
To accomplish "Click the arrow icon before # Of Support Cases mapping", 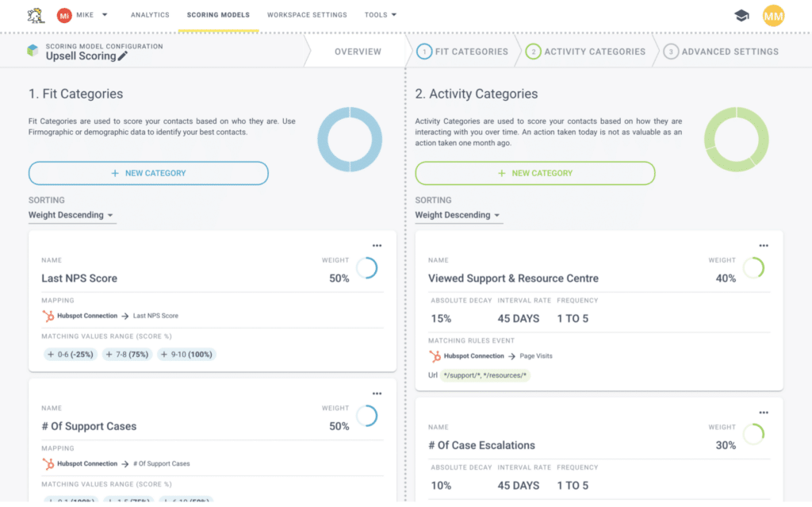I will tap(124, 464).
